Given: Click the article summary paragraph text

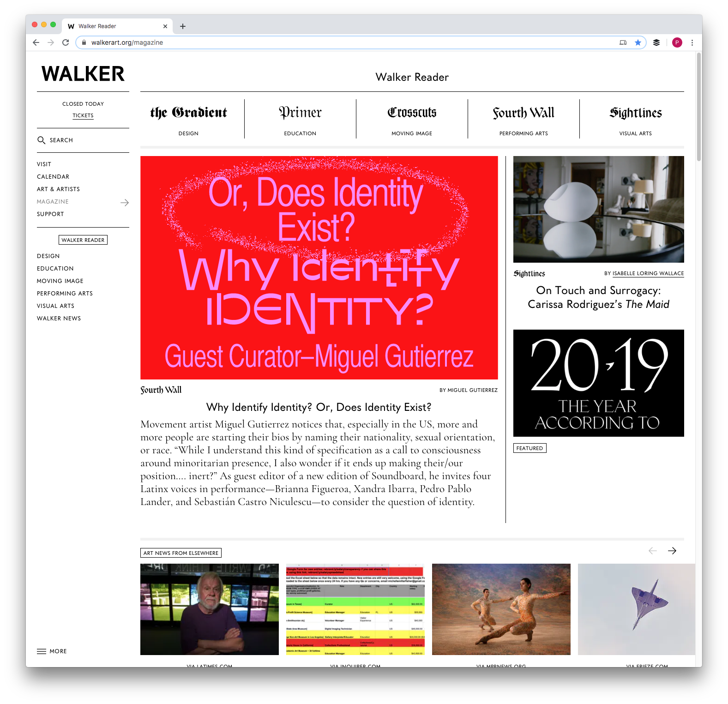Looking at the screenshot, I should click(318, 463).
